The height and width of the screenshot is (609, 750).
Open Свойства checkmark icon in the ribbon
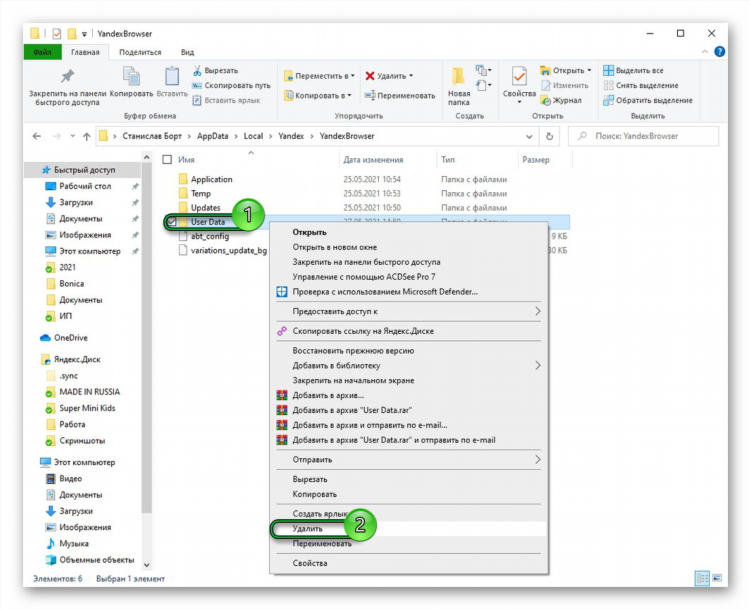(519, 77)
